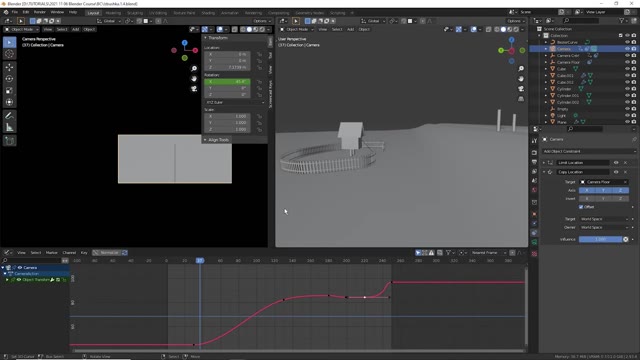Toggle the Offset checkbox in Copy Location
The width and height of the screenshot is (640, 360).
pos(581,207)
